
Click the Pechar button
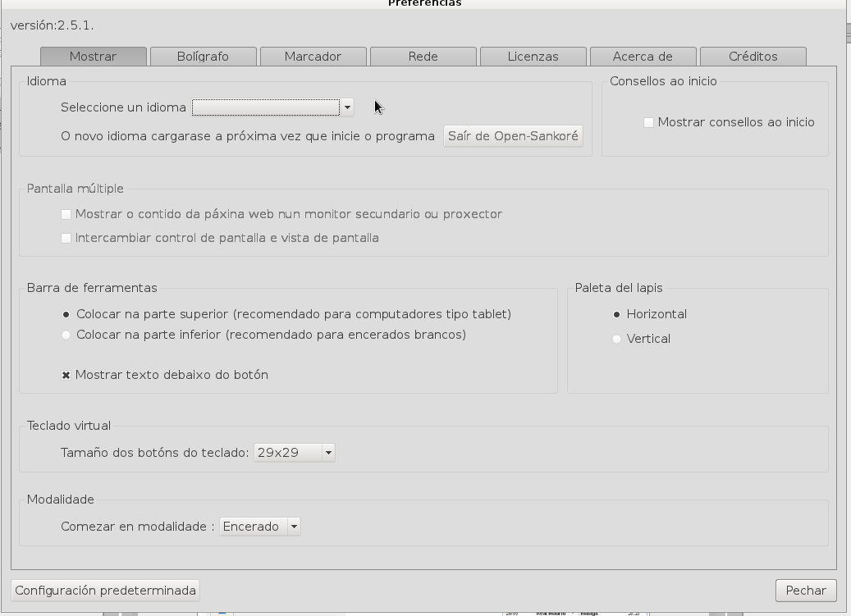click(805, 591)
